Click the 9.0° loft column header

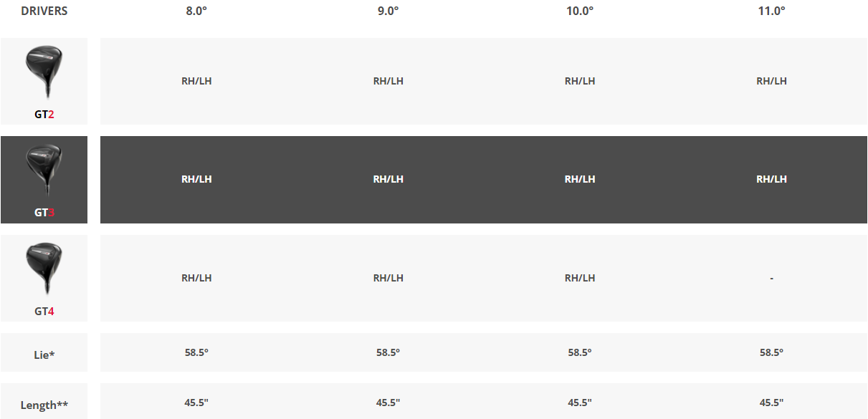pyautogui.click(x=388, y=11)
